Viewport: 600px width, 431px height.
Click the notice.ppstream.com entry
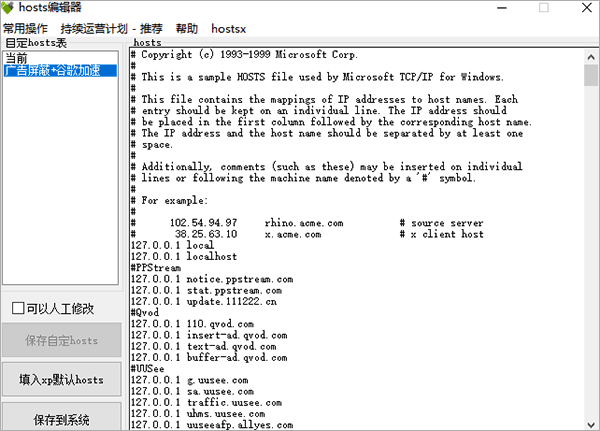click(x=212, y=279)
